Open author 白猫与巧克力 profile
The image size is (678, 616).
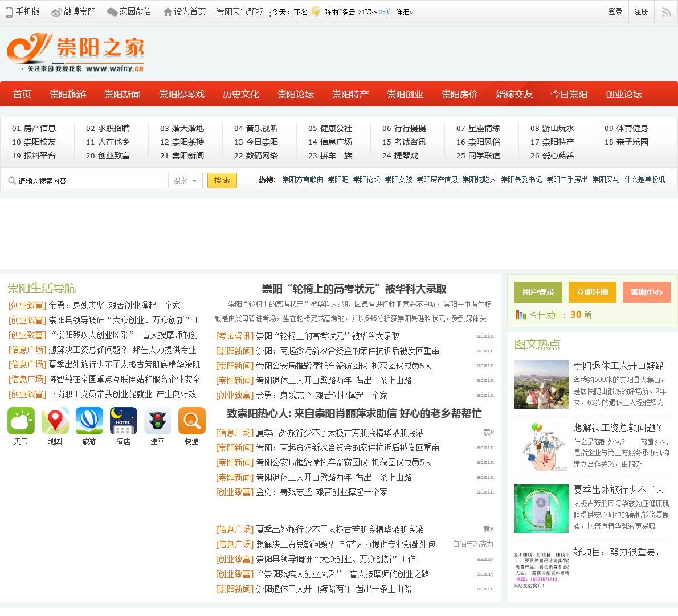pyautogui.click(x=473, y=544)
